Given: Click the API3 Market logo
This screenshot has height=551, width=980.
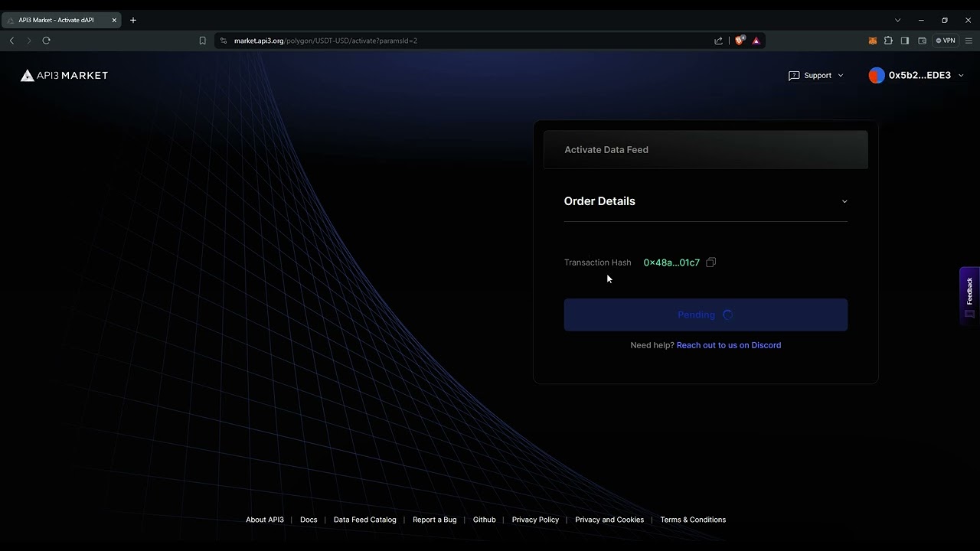Looking at the screenshot, I should [64, 75].
